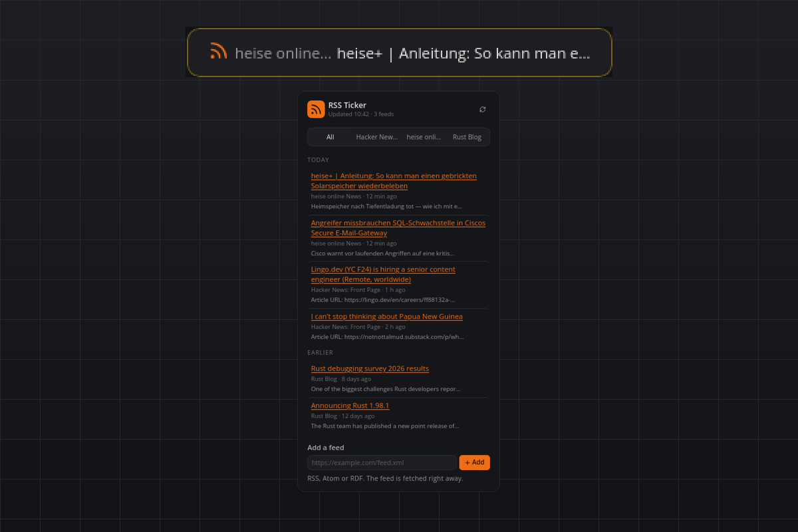Click the TODAY section heading
The height and width of the screenshot is (532, 798).
click(319, 160)
